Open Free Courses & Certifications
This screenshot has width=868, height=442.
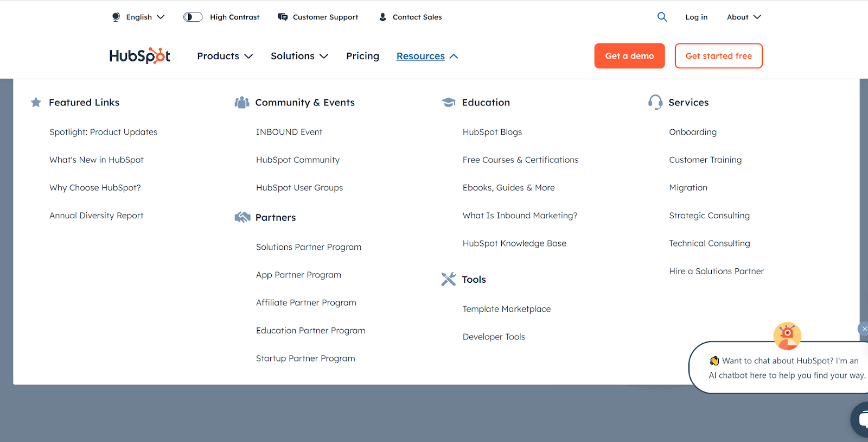[x=521, y=160]
